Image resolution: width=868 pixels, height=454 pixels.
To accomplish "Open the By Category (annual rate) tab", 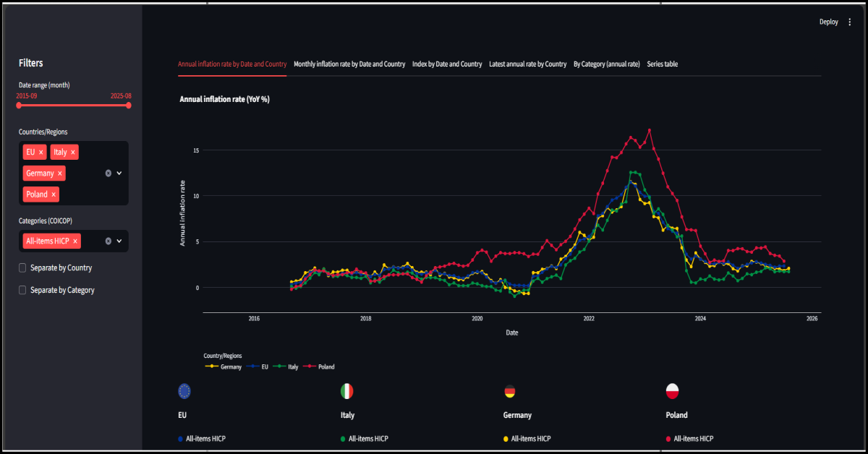I will tap(607, 64).
